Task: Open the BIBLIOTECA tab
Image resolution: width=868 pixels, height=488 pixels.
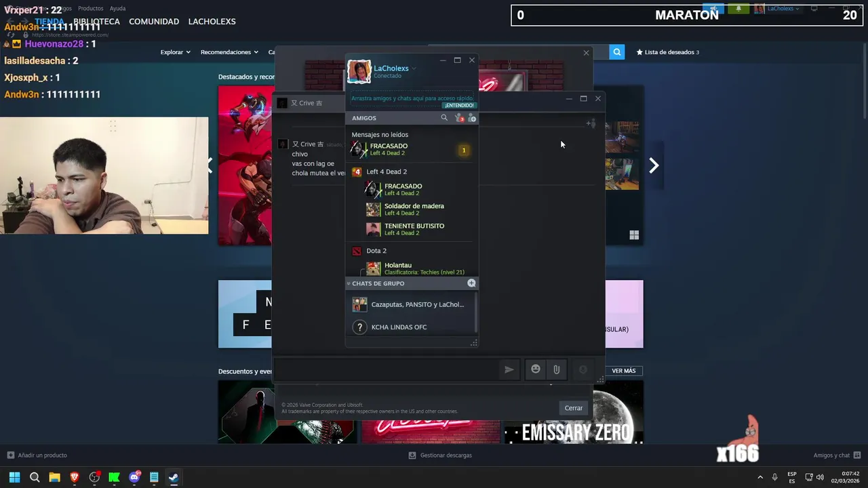Action: click(x=97, y=22)
